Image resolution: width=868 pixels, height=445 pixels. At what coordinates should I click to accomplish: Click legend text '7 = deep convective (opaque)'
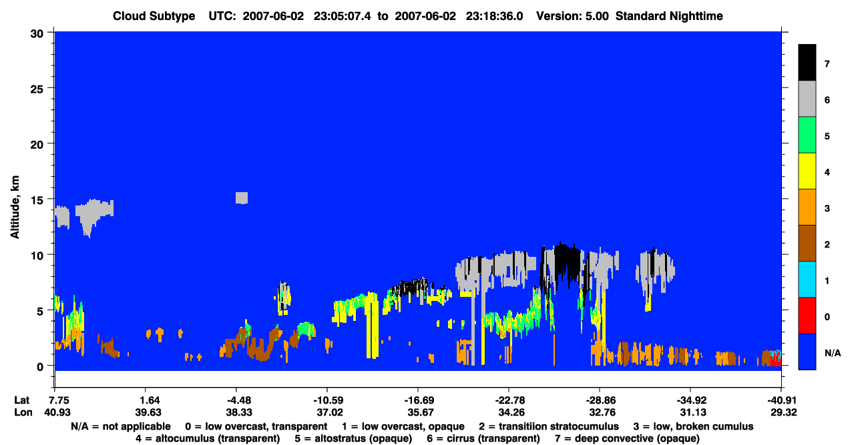(628, 438)
